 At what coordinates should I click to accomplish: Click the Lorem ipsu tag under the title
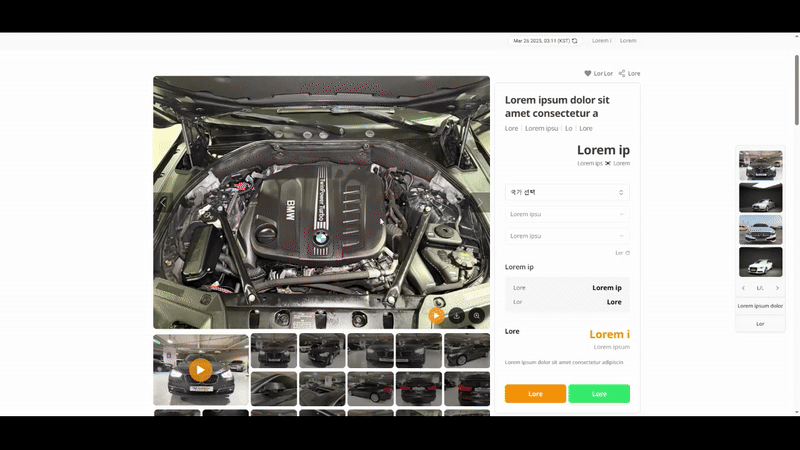pyautogui.click(x=541, y=129)
